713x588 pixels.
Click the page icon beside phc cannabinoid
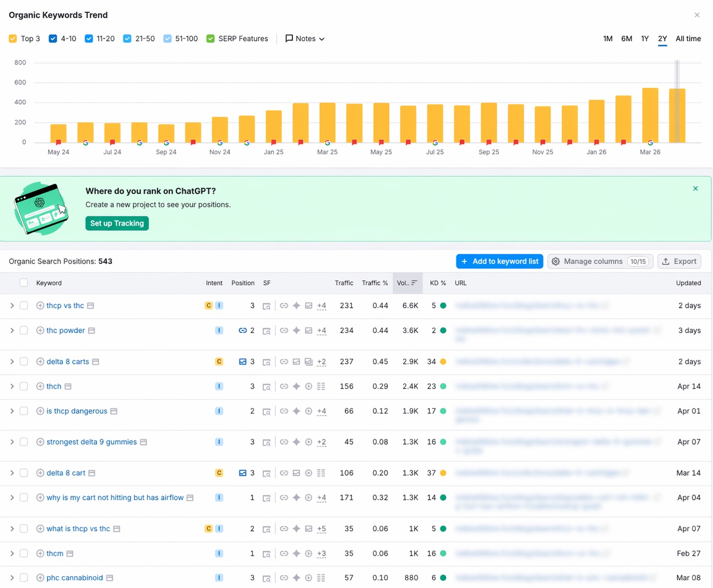(x=109, y=578)
